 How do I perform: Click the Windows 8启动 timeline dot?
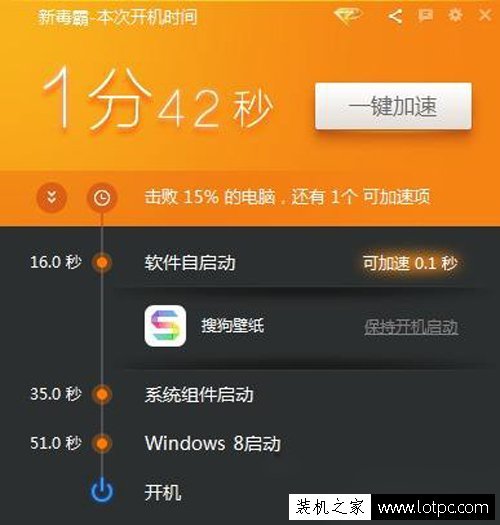[102, 443]
